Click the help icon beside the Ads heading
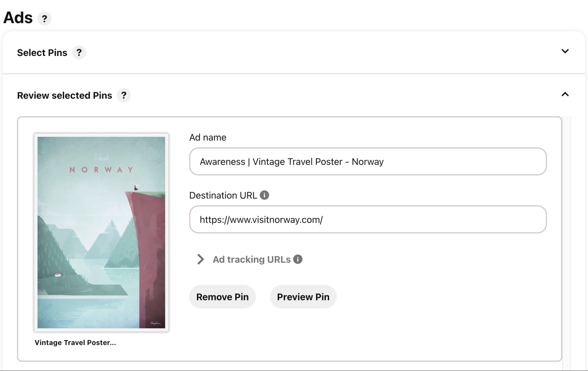This screenshot has height=371, width=588. (44, 19)
